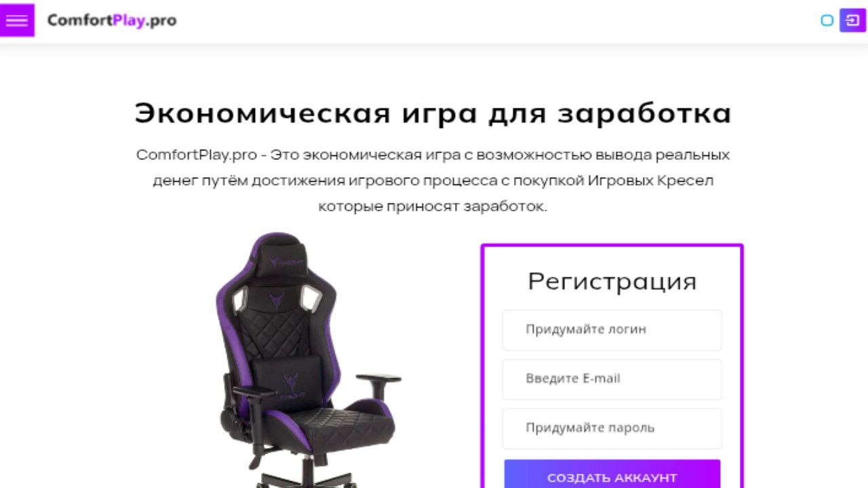The width and height of the screenshot is (868, 488).
Task: Go to the ComfortPlay.pro logo home link
Action: [112, 20]
